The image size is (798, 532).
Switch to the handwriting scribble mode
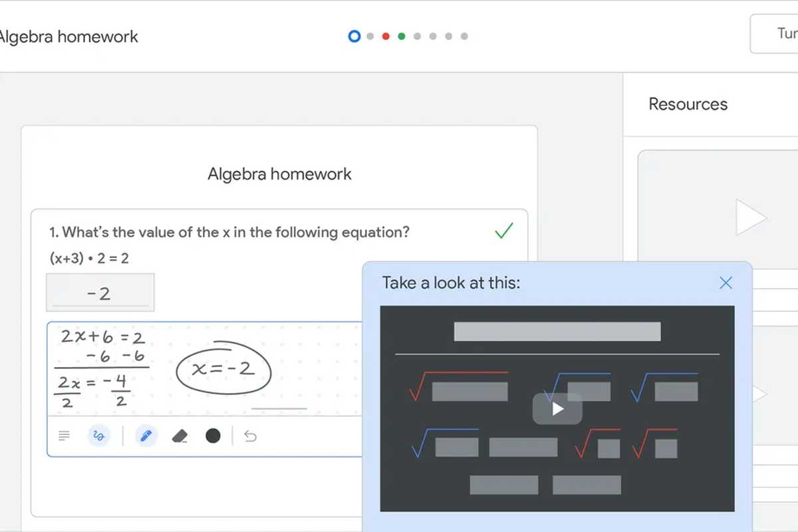[99, 436]
